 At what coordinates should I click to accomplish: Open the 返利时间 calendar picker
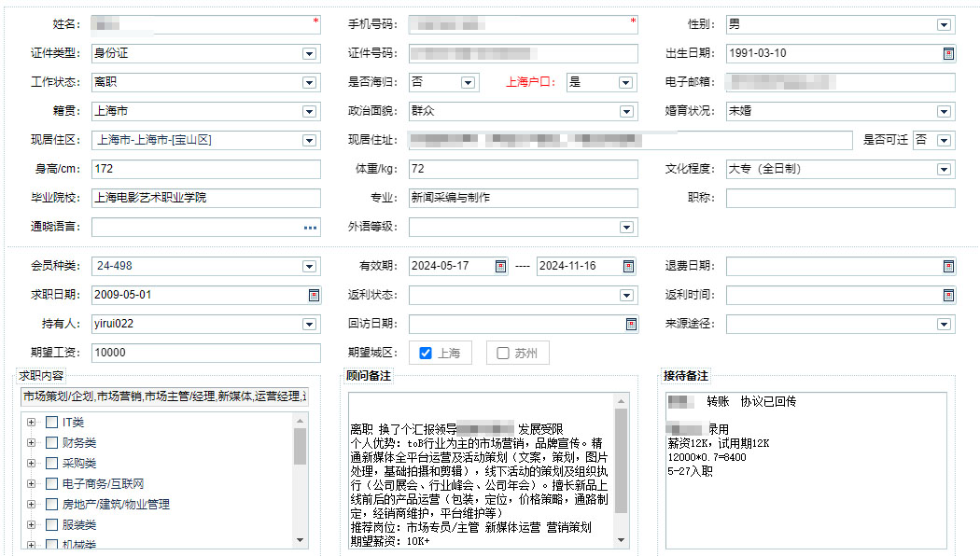(948, 296)
